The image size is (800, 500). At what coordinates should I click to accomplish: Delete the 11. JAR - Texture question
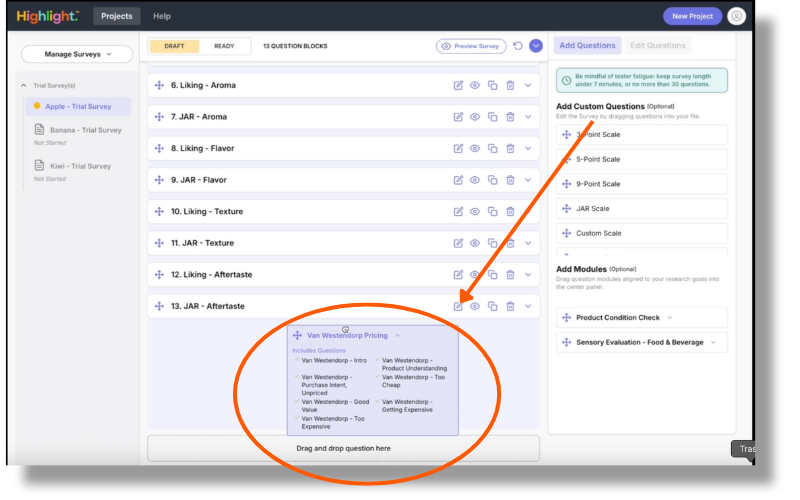pyautogui.click(x=510, y=243)
